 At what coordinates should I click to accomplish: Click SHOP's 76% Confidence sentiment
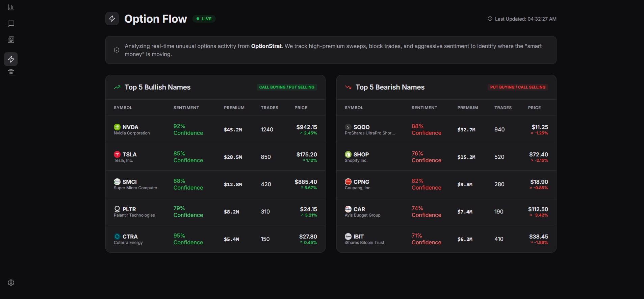[426, 157]
